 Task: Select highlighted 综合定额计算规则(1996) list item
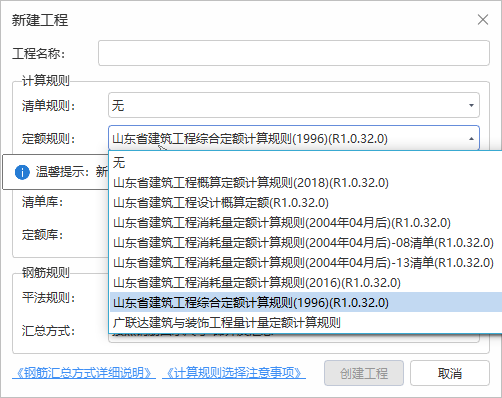pos(306,302)
